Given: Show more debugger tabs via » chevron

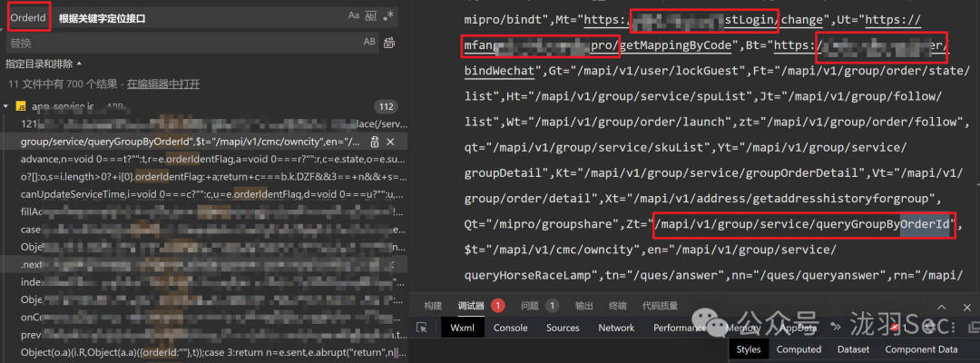Looking at the screenshot, I should point(836,327).
